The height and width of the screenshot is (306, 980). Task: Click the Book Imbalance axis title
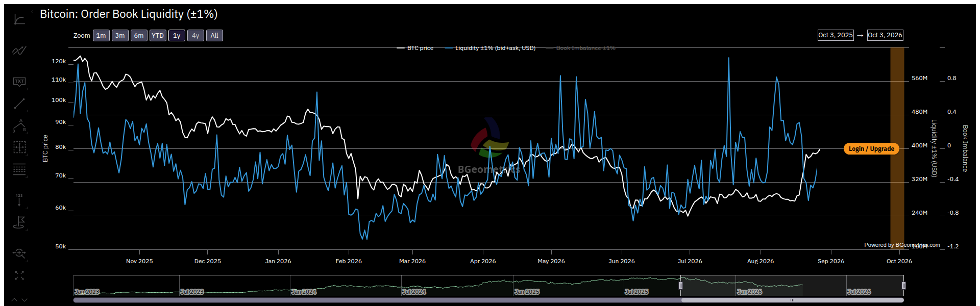(965, 148)
